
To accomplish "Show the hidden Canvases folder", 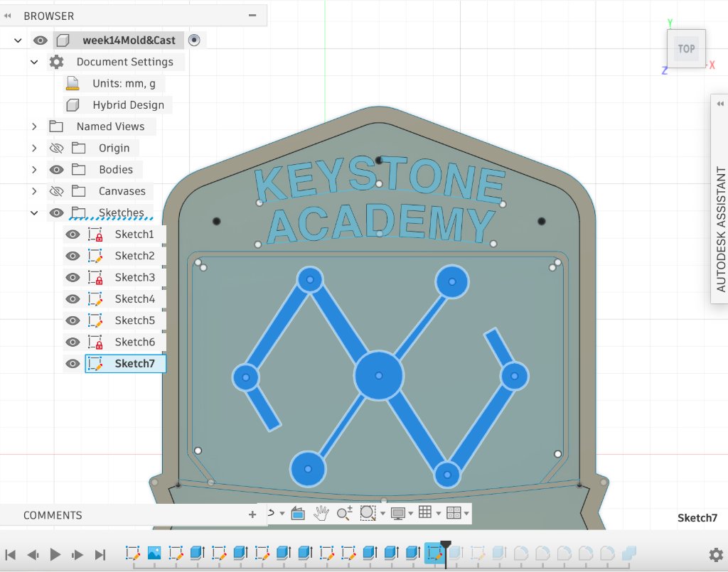I will point(56,191).
